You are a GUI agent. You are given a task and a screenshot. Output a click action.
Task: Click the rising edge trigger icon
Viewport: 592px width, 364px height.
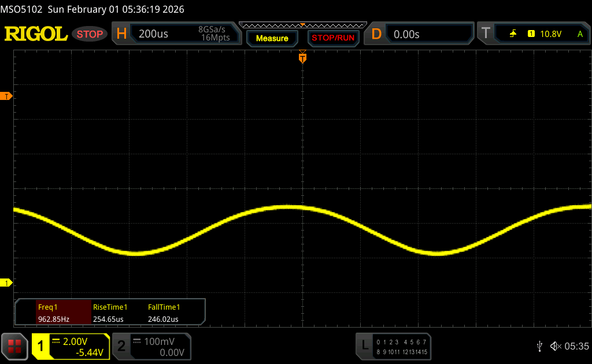(x=513, y=34)
